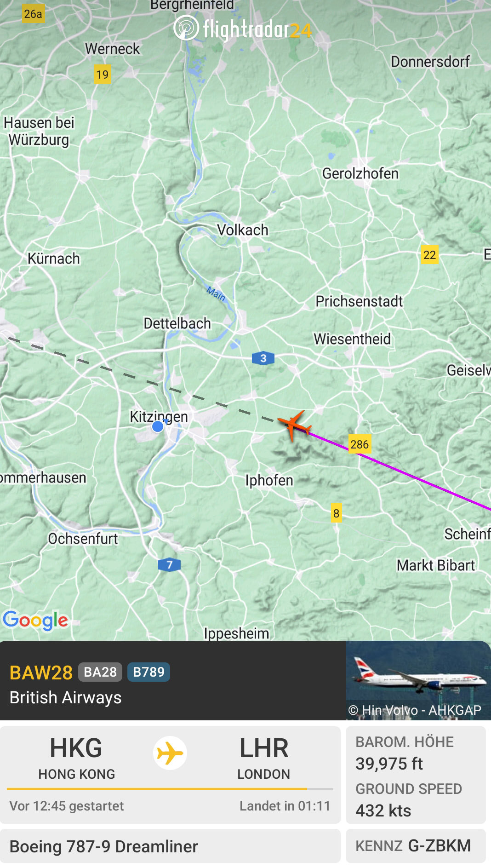Tap the barometric altitude panel

click(x=416, y=775)
